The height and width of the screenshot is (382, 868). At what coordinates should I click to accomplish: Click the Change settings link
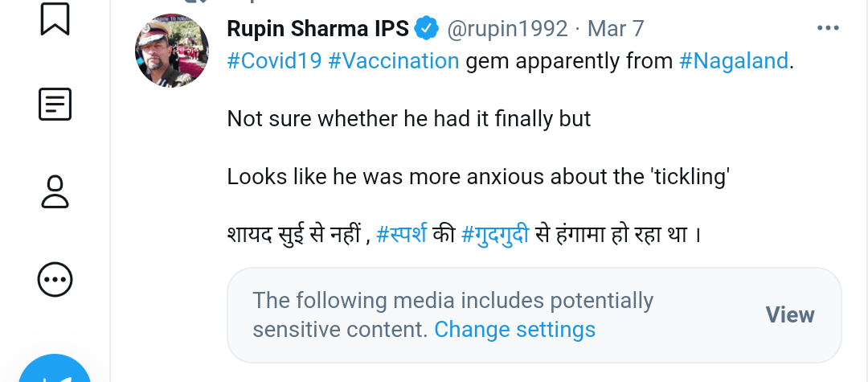point(514,330)
